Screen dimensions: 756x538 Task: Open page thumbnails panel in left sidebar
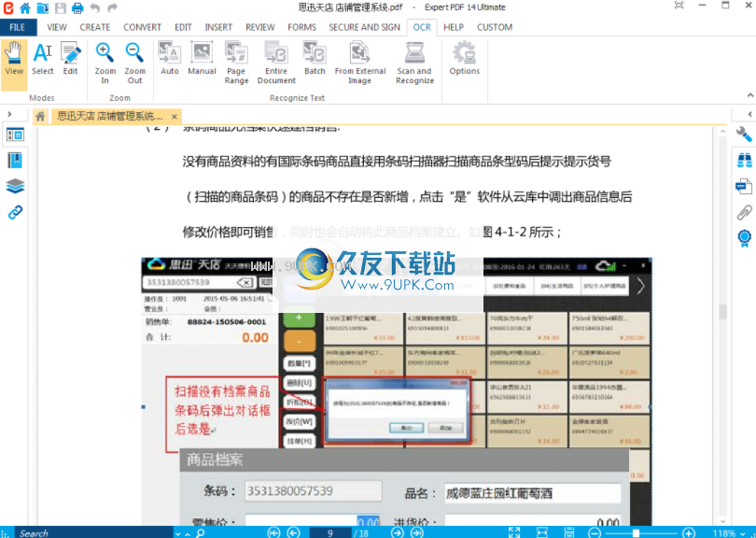(15, 134)
